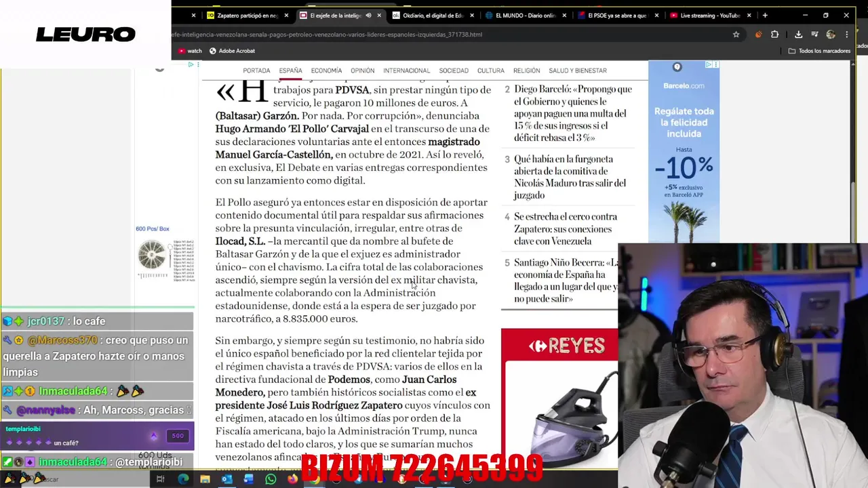Click the bold 'Podemos' word
Screen dimensions: 868x488
pos(349,380)
